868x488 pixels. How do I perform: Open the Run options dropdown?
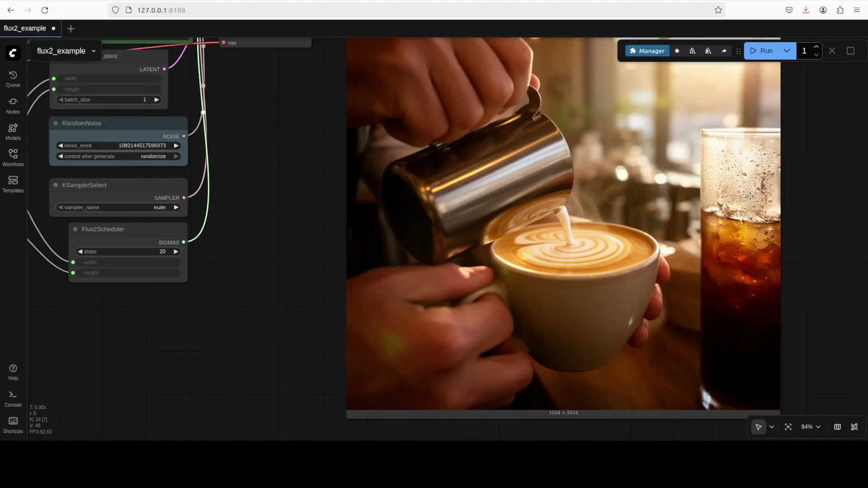point(787,51)
